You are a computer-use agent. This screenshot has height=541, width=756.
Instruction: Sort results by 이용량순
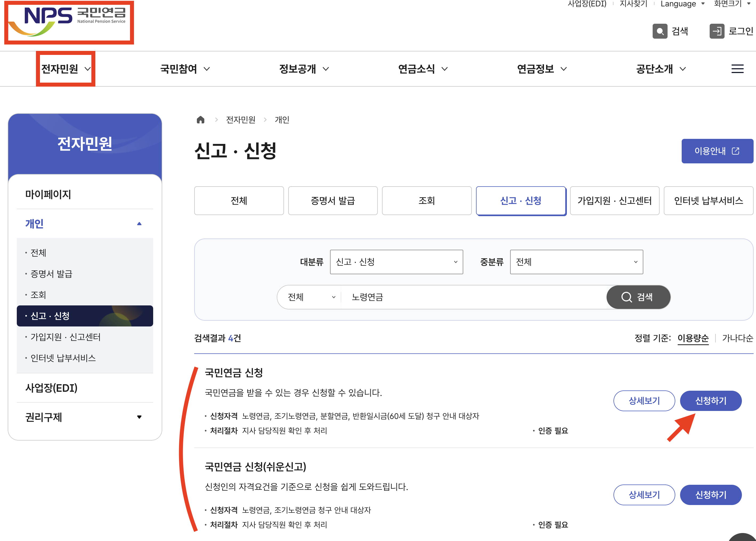click(x=693, y=338)
